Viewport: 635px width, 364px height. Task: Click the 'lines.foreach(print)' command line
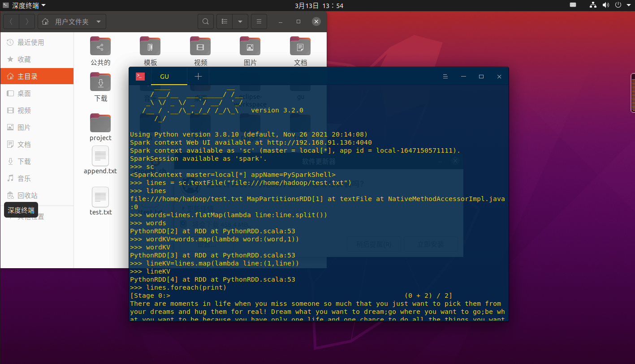point(178,287)
